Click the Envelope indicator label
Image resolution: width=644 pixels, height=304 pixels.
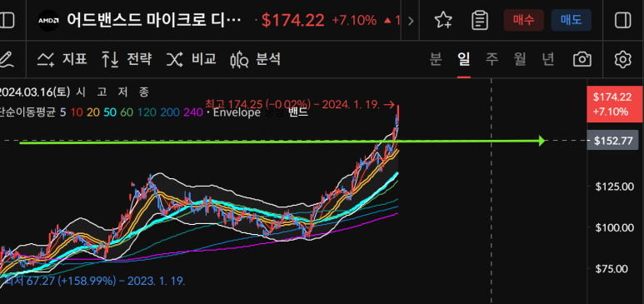click(x=236, y=112)
